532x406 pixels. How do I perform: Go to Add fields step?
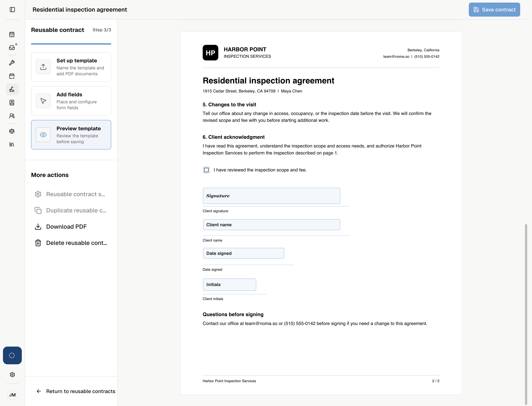click(71, 101)
